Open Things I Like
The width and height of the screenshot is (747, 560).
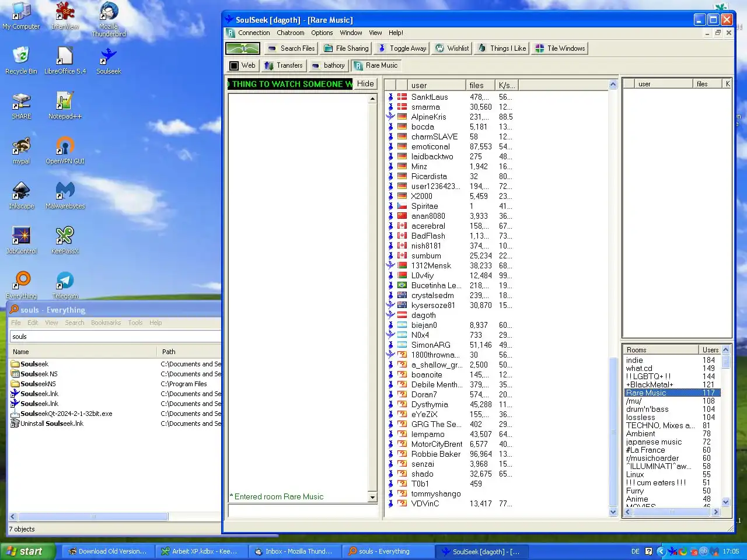502,48
